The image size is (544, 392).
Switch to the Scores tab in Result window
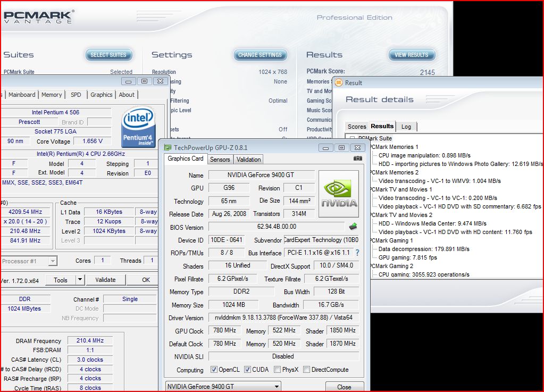point(357,127)
